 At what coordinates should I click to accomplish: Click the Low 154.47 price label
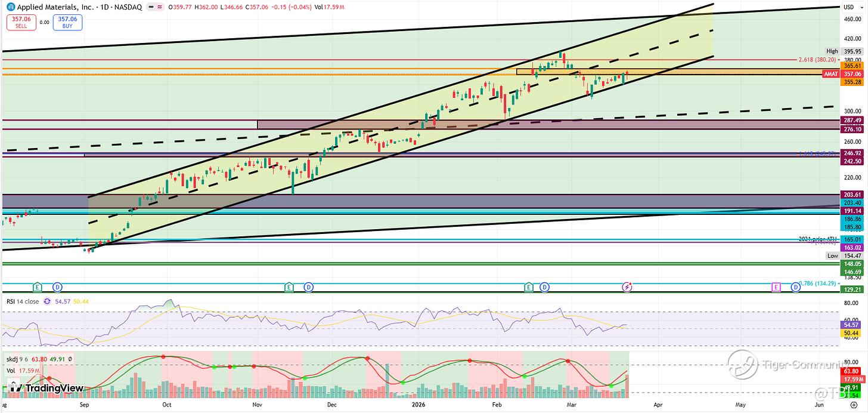pos(845,255)
